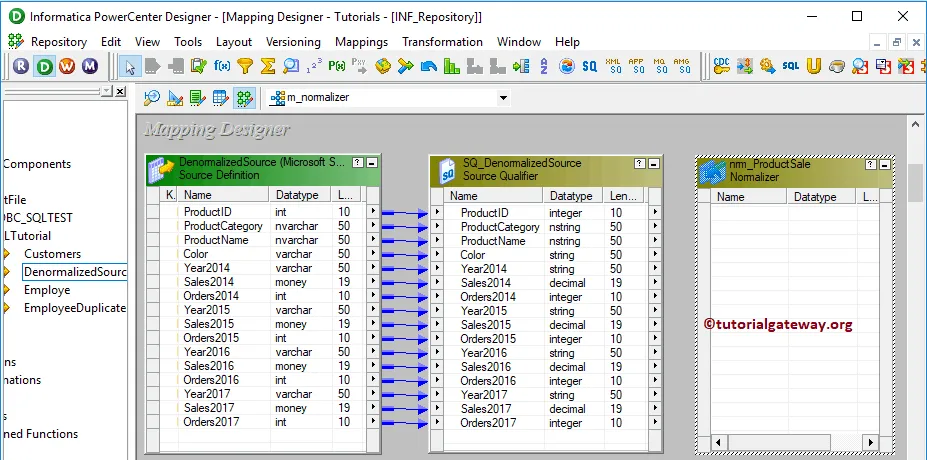Open the Tools menu
This screenshot has width=927, height=460.
188,42
